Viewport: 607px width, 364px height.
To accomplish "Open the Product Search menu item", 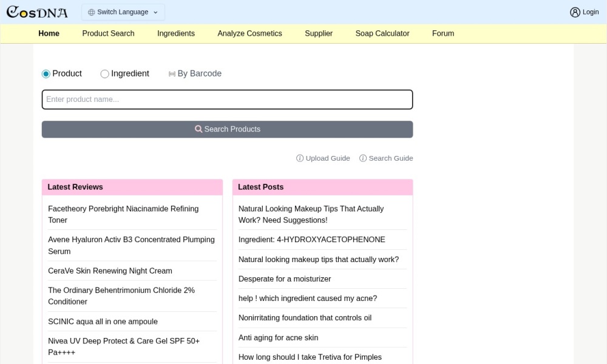I will click(x=108, y=33).
